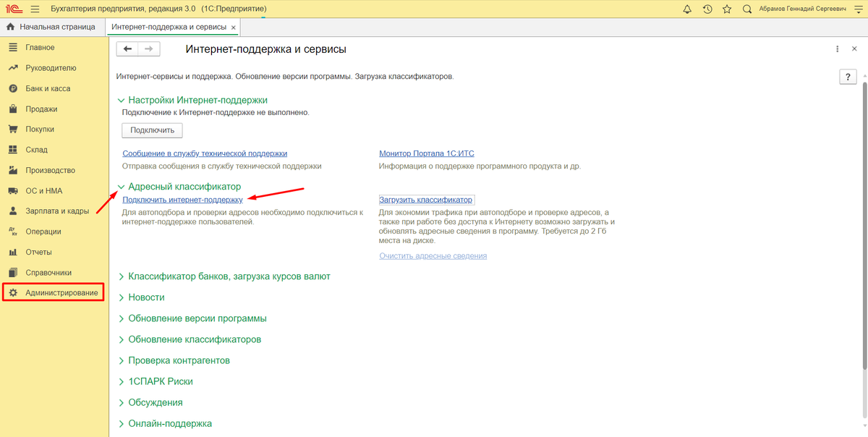Image resolution: width=868 pixels, height=437 pixels.
Task: Open help with the question mark button
Action: (848, 77)
